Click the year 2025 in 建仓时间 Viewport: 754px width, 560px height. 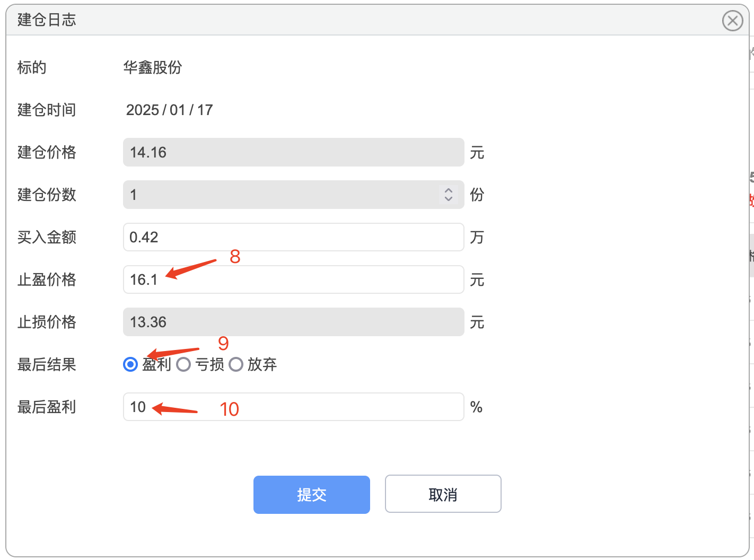coord(143,110)
